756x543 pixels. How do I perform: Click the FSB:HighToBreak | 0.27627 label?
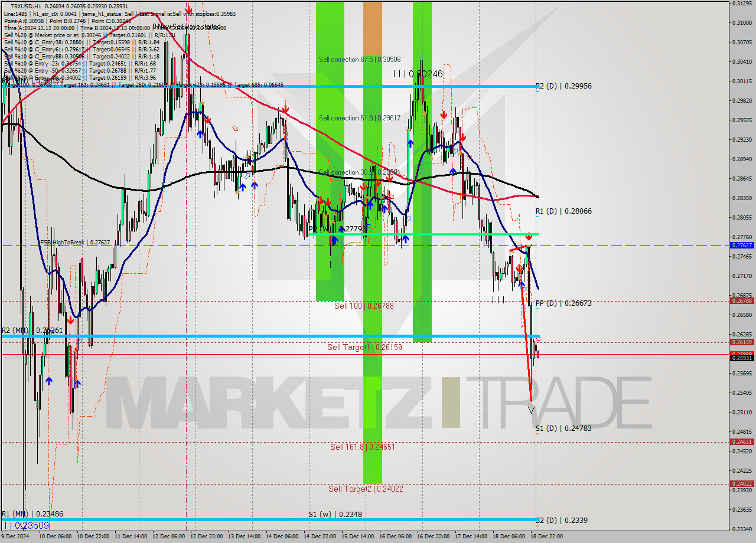click(75, 242)
